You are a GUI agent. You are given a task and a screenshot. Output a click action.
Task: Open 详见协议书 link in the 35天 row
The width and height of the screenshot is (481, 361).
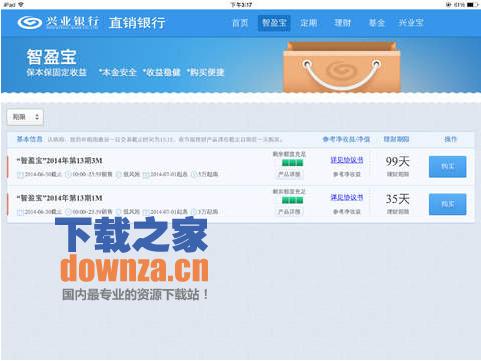pyautogui.click(x=347, y=197)
